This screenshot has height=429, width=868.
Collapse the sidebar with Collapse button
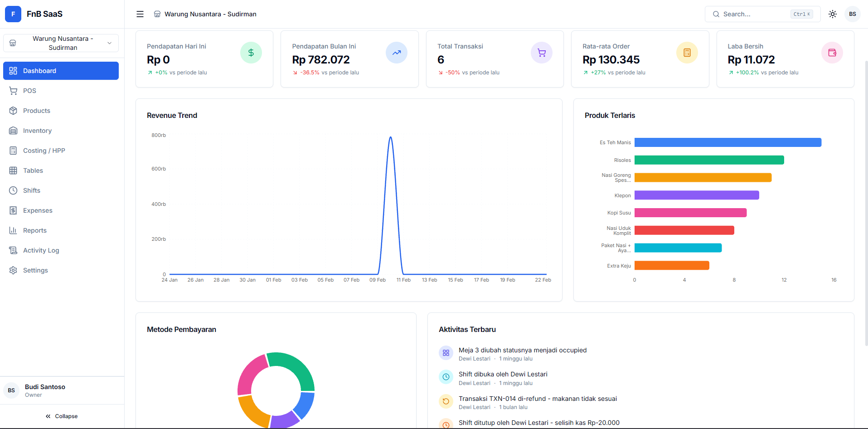tap(62, 416)
